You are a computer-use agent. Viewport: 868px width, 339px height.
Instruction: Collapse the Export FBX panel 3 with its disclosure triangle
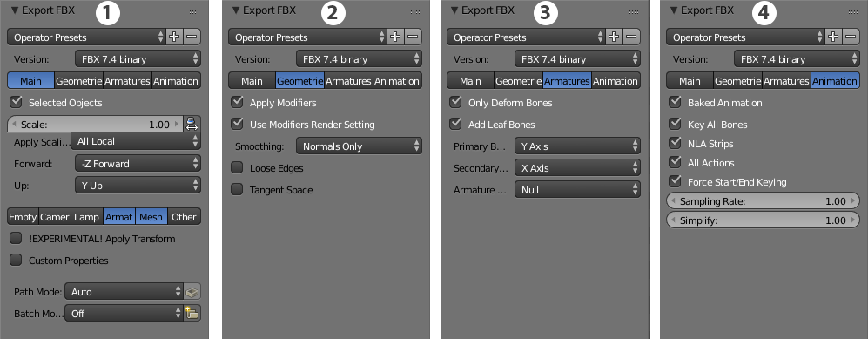[x=454, y=10]
